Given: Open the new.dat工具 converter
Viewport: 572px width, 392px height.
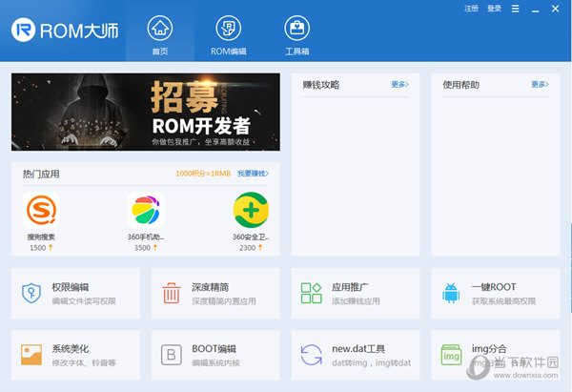Looking at the screenshot, I should click(x=356, y=355).
